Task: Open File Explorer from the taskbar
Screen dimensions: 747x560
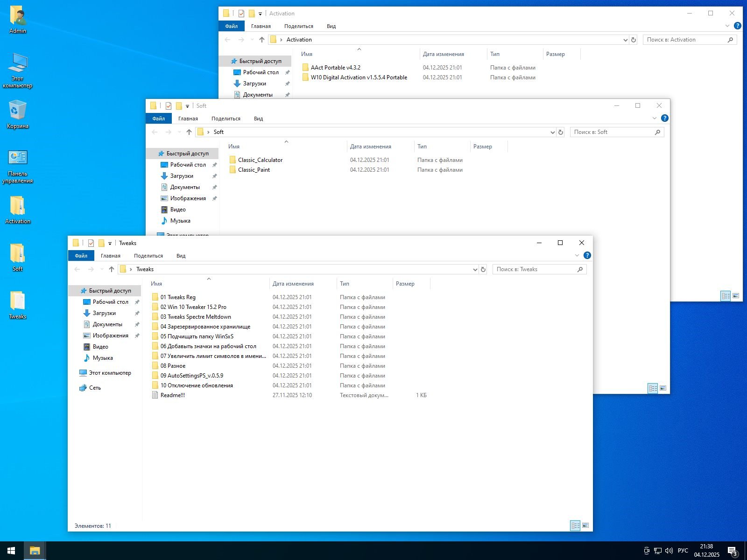Action: point(35,551)
